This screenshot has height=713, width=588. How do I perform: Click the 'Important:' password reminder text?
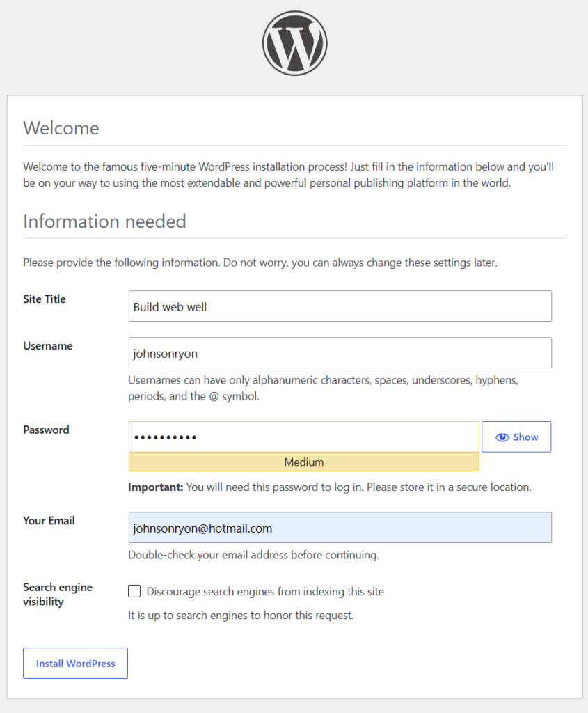(329, 487)
